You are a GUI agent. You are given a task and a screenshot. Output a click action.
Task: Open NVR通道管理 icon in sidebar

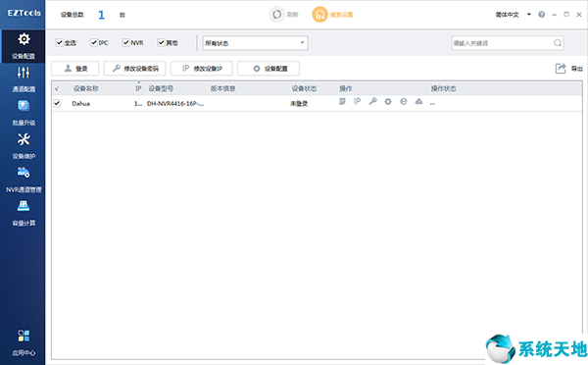pos(24,173)
